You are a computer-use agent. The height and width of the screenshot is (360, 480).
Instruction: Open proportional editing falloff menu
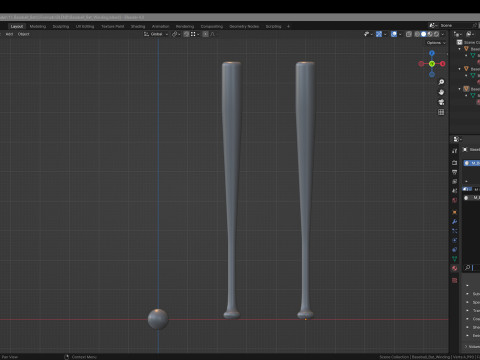[212, 34]
